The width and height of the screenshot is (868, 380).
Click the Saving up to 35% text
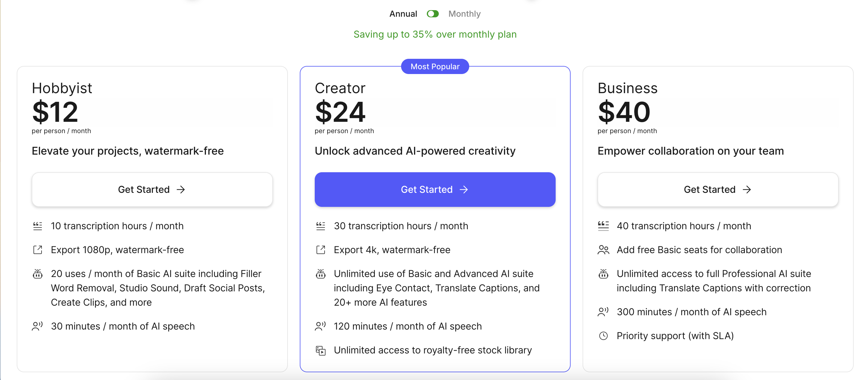435,34
